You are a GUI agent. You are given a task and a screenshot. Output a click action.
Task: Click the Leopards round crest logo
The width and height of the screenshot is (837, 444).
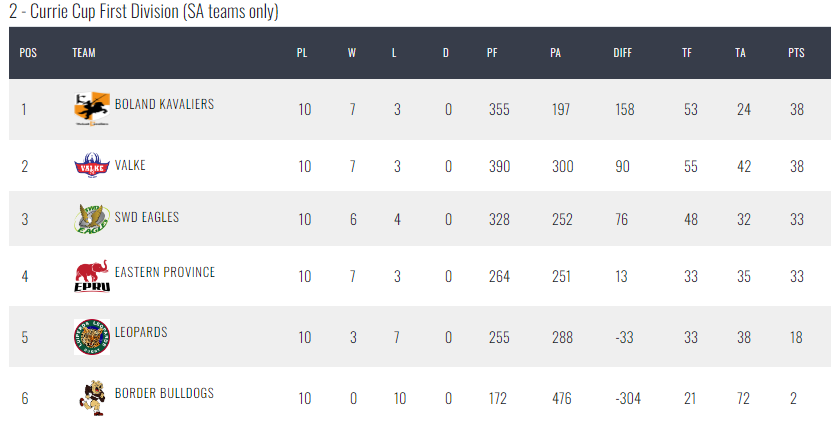(x=92, y=337)
